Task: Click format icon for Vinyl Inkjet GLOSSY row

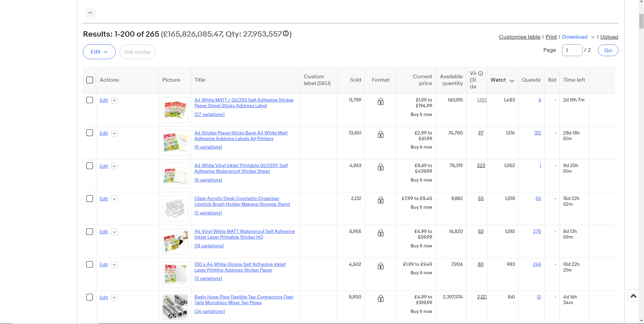Action: (x=381, y=167)
